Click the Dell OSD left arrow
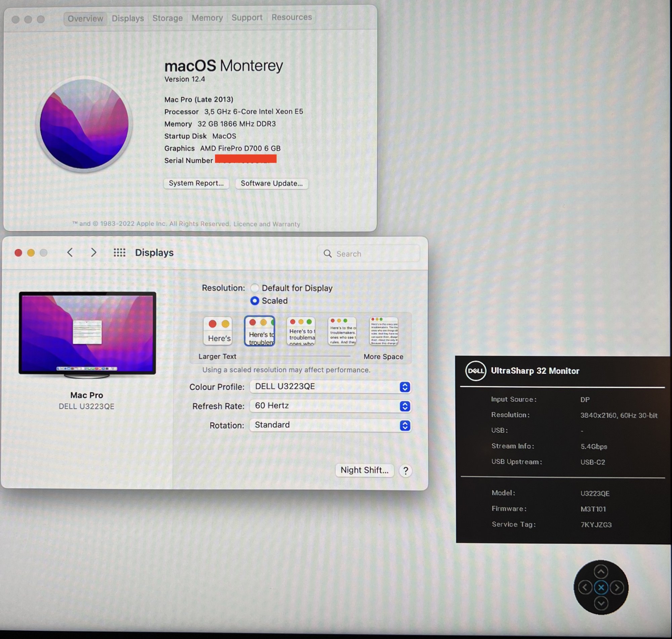The height and width of the screenshot is (639, 672). click(x=585, y=587)
